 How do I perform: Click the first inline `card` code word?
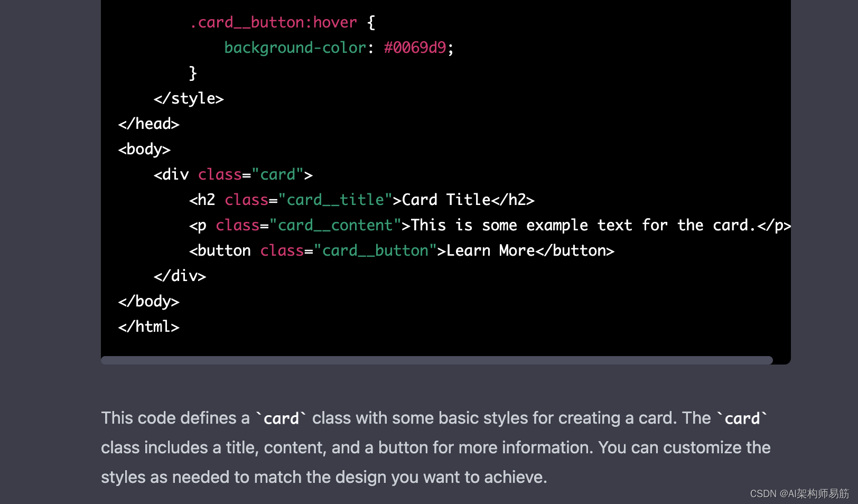(281, 418)
